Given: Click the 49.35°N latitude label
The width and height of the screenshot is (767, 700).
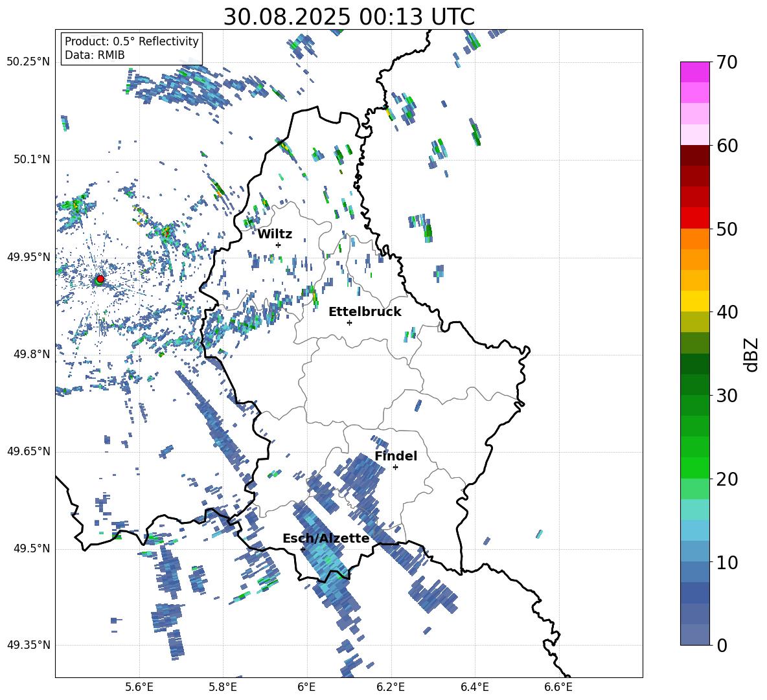Looking at the screenshot, I should pyautogui.click(x=29, y=645).
